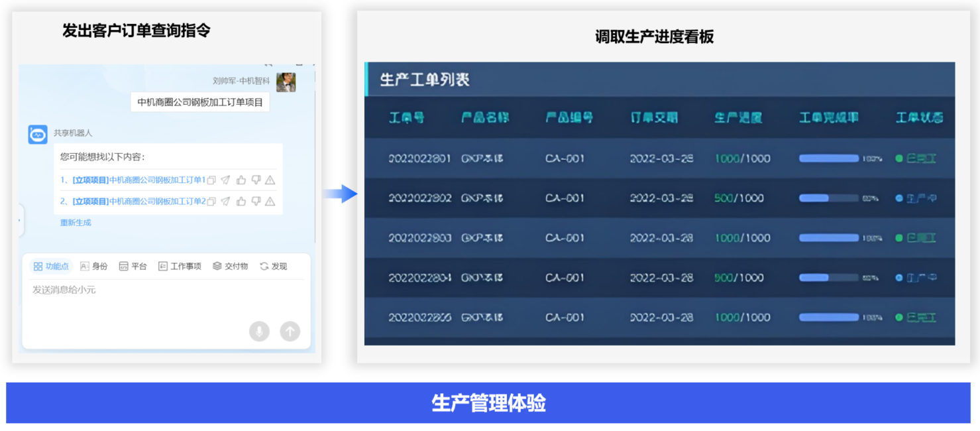Report a problem with order result 1
This screenshot has width=980, height=431.
point(270,180)
